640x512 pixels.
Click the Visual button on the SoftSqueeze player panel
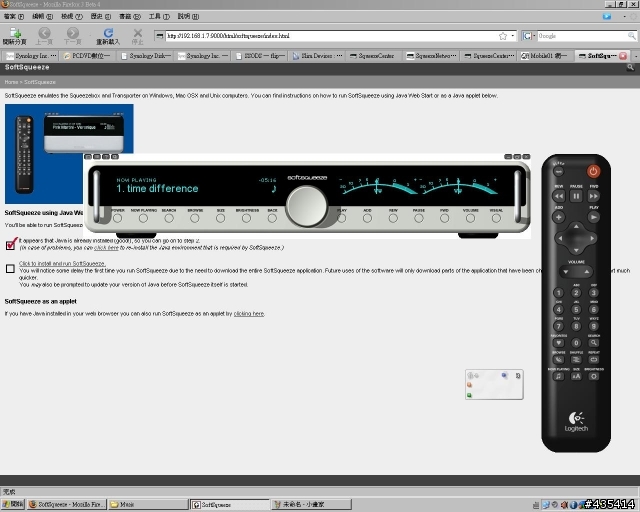tap(496, 218)
